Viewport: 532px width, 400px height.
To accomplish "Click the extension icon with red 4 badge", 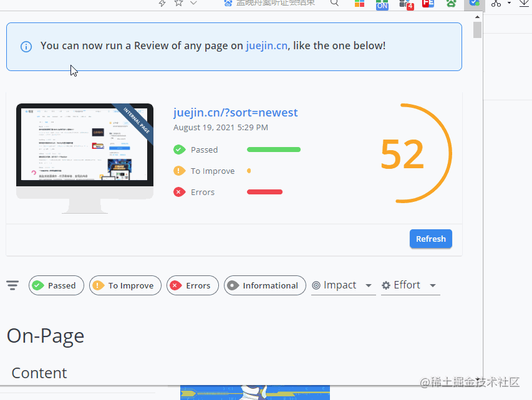I will 406,4.
